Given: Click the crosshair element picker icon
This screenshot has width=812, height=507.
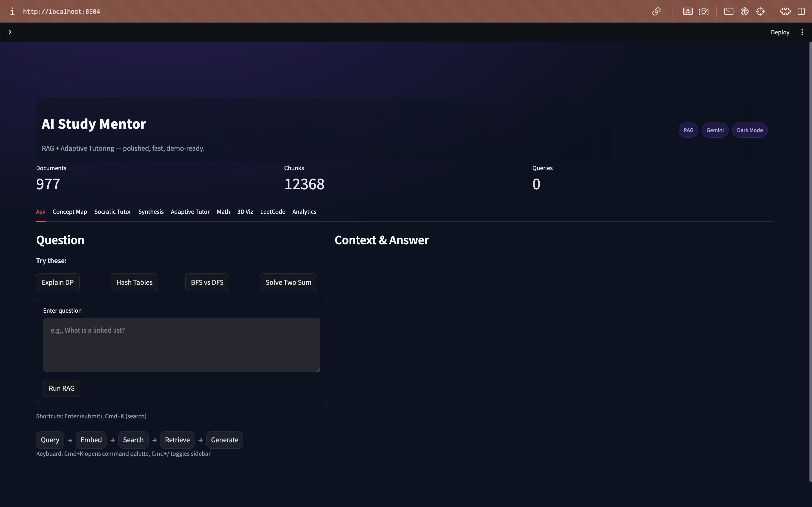Looking at the screenshot, I should click(760, 11).
